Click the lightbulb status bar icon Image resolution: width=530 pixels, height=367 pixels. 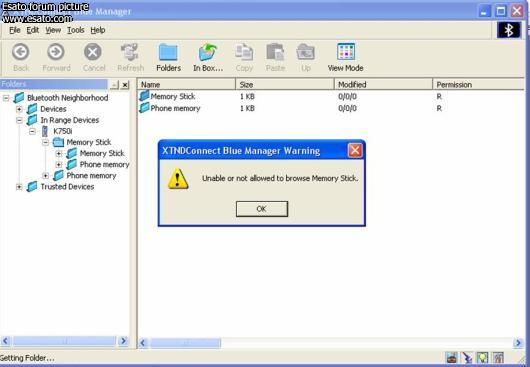[482, 358]
